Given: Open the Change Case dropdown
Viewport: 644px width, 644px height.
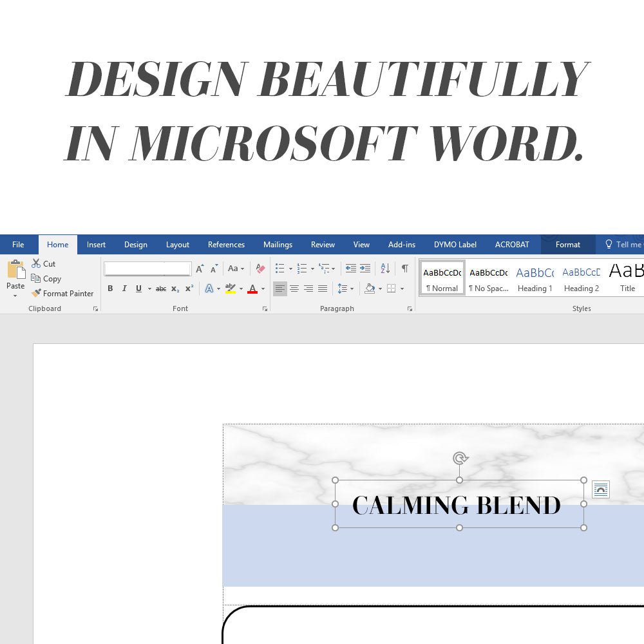Looking at the screenshot, I should click(x=236, y=269).
